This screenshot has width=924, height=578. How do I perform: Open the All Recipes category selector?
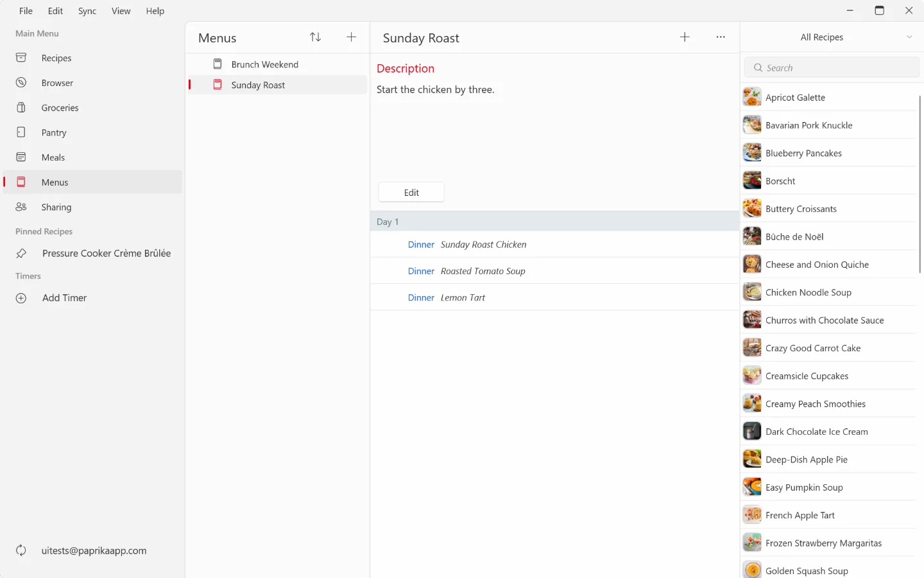click(832, 37)
